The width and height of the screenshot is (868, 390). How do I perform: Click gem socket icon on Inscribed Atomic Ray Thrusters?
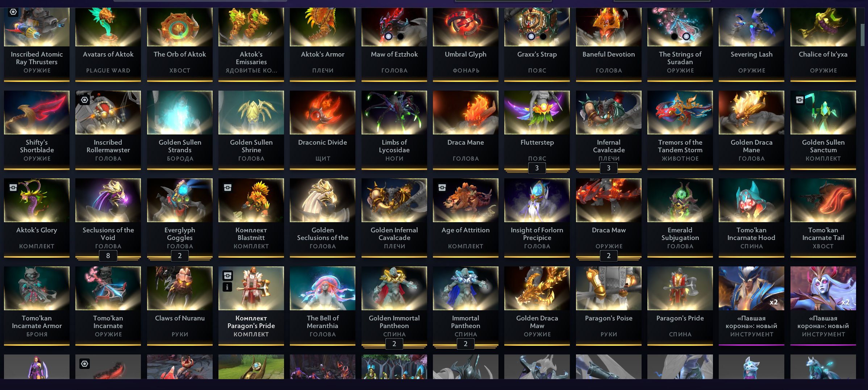pyautogui.click(x=13, y=12)
